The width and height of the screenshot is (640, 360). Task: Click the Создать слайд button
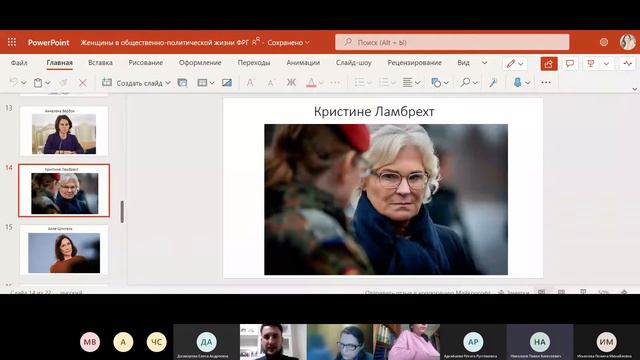coord(131,83)
